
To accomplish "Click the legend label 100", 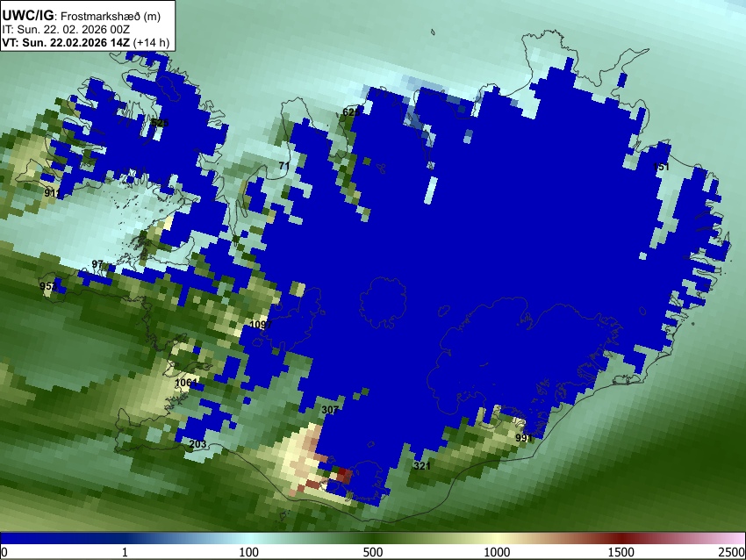I will point(249,552).
